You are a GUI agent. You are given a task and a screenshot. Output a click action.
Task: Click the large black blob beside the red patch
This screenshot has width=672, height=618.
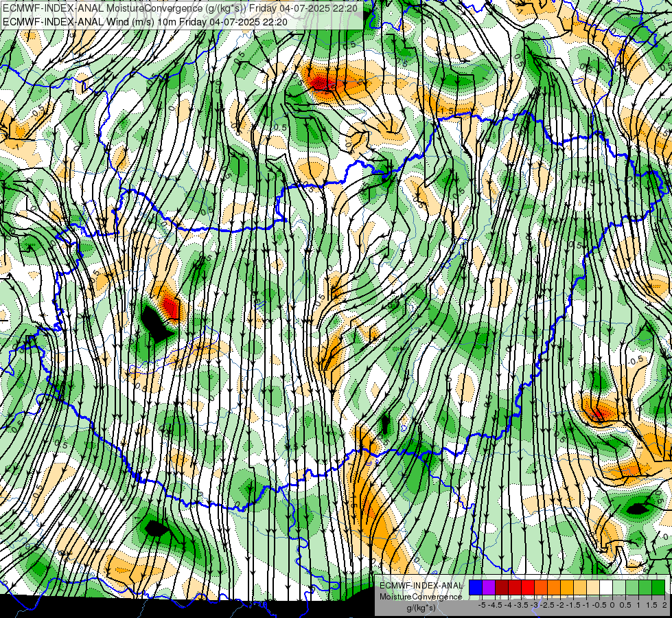[156, 323]
